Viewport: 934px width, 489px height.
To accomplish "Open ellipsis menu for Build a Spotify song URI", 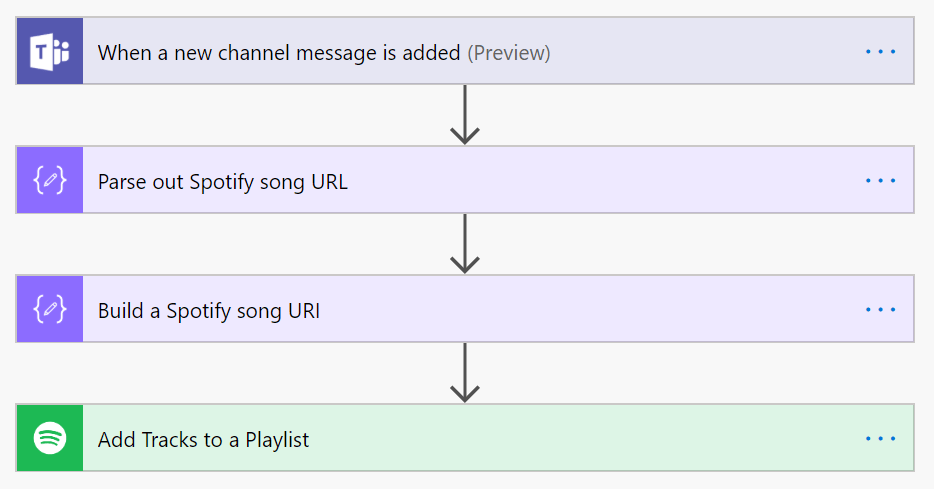I will (x=880, y=310).
